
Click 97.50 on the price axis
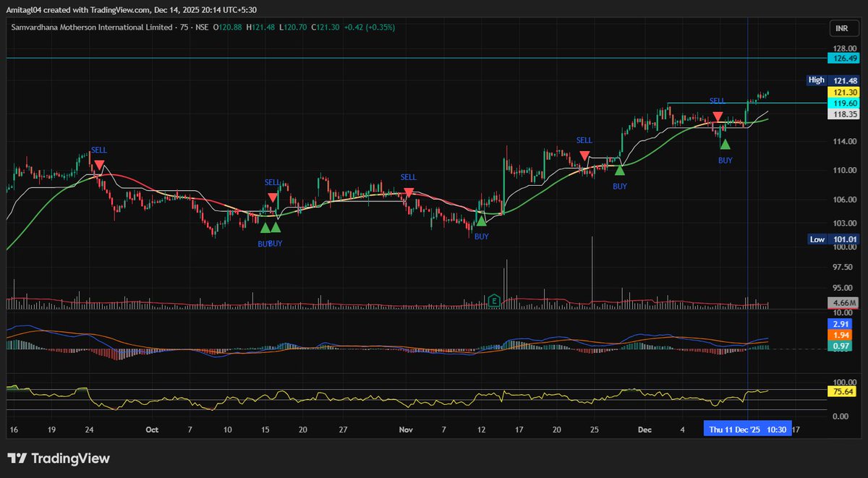click(x=843, y=268)
